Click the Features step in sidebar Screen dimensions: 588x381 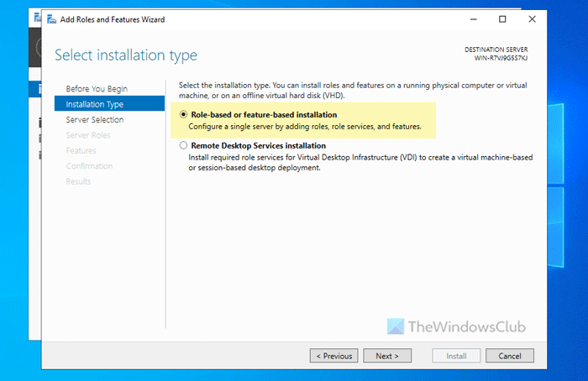point(81,150)
